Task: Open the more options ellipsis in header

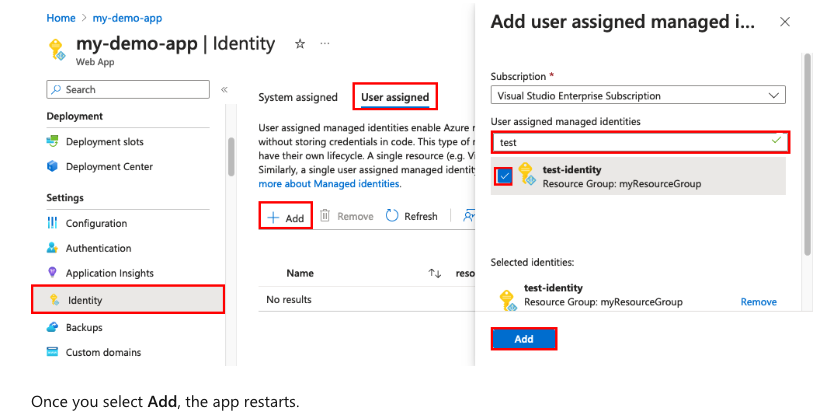Action: [325, 43]
